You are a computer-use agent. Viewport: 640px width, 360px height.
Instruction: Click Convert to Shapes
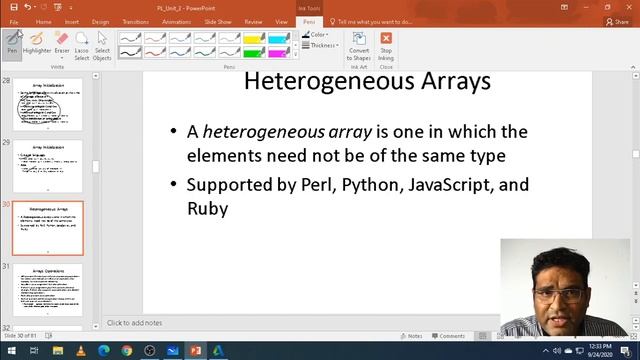(x=359, y=46)
